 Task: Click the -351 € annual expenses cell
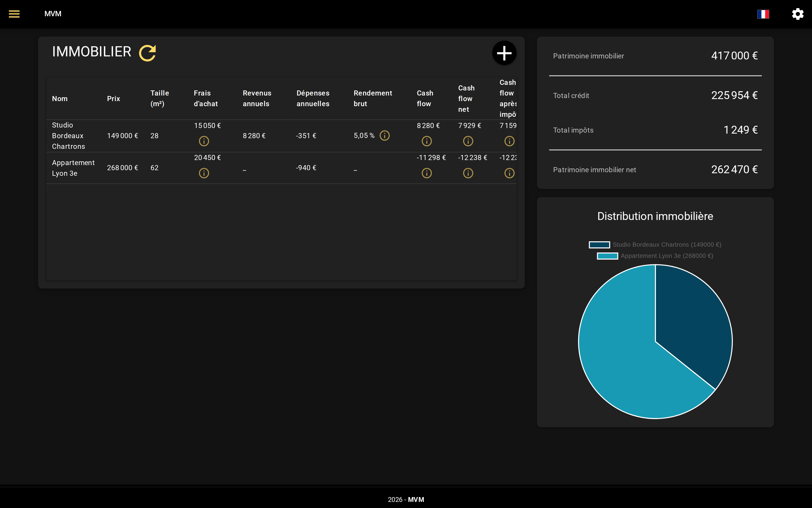click(x=306, y=136)
